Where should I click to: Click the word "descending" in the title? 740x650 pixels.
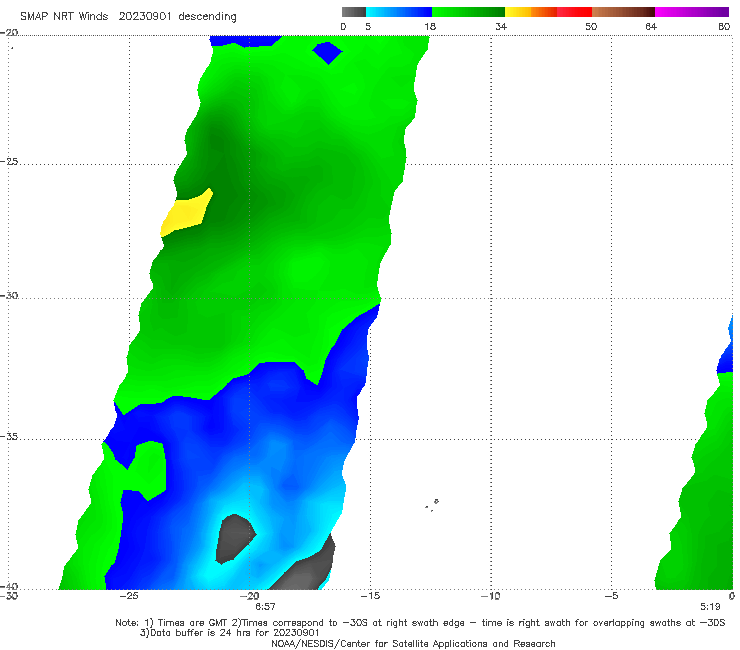pos(208,17)
